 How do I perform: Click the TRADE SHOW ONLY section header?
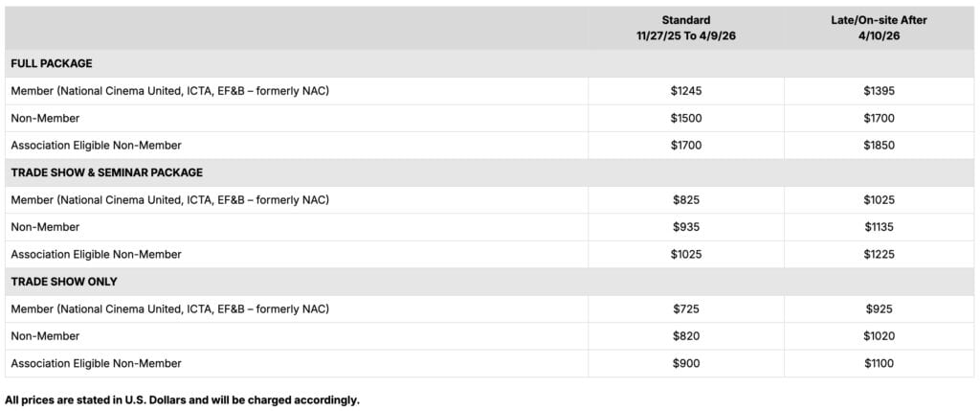point(63,282)
